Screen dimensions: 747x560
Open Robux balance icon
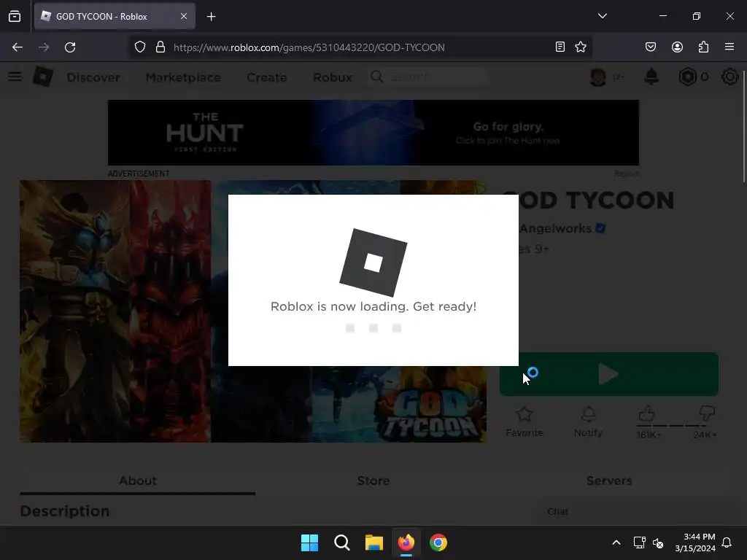(x=687, y=77)
